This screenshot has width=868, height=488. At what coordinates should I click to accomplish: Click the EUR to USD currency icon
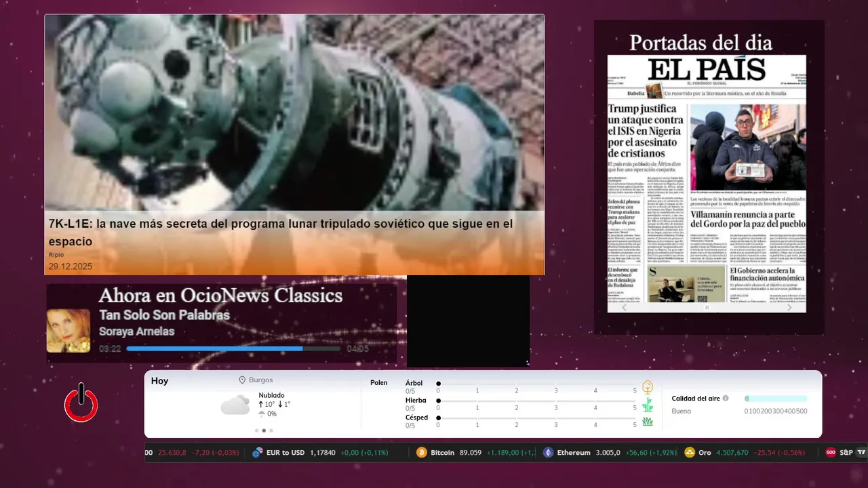coord(258,452)
